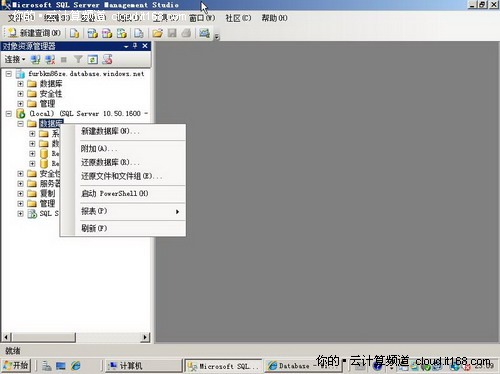Open the 社区 menu in the menu bar
Viewport: 500px width, 374px height.
(x=238, y=18)
